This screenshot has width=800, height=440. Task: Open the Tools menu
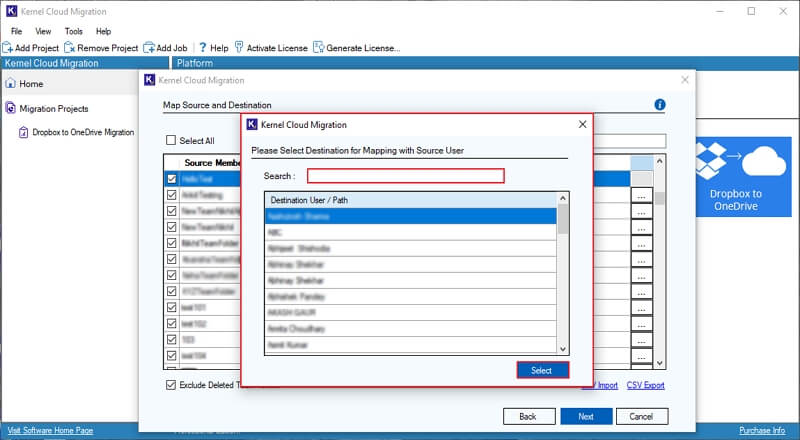pos(73,31)
